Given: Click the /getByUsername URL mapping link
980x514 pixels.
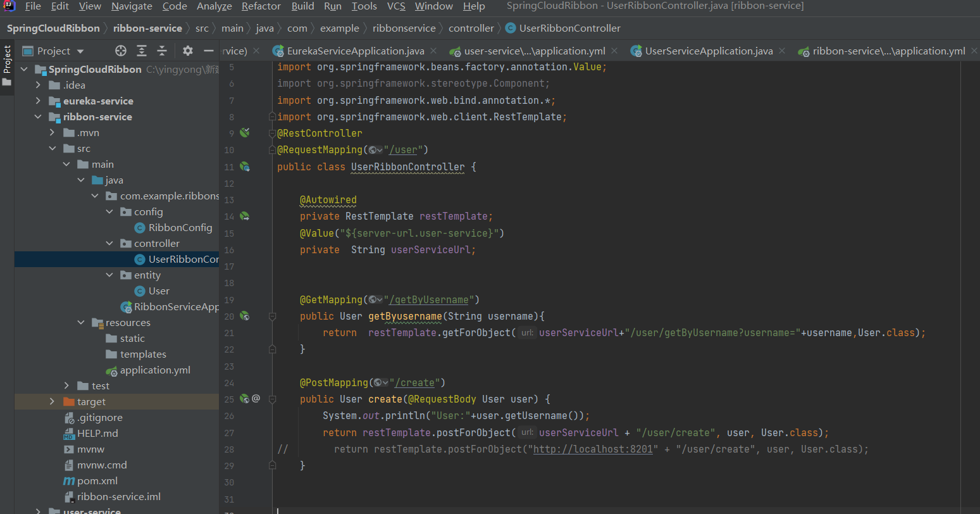Looking at the screenshot, I should click(x=430, y=300).
